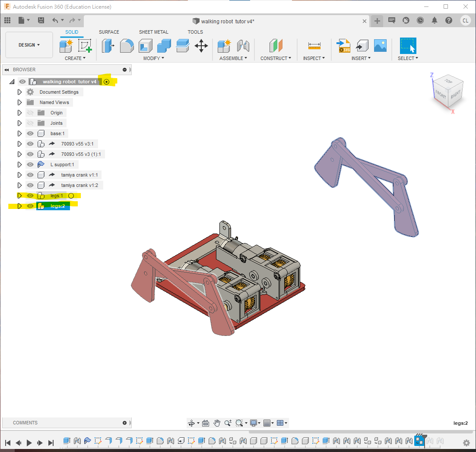Image resolution: width=476 pixels, height=452 pixels.
Task: Switch to the SHEET METAL tab
Action: pyautogui.click(x=153, y=32)
